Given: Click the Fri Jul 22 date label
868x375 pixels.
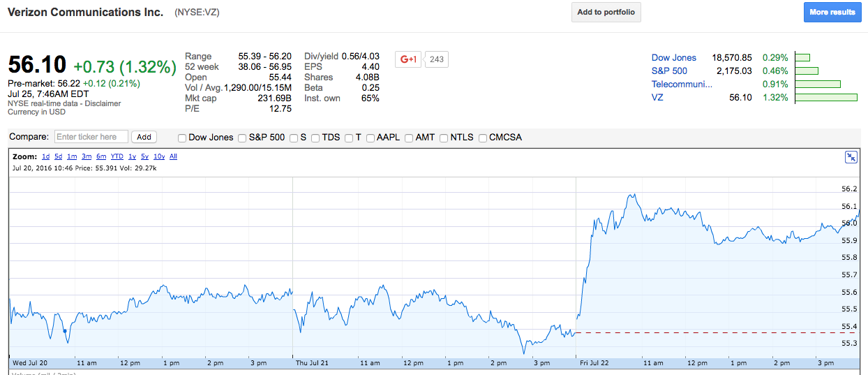Looking at the screenshot, I should tap(593, 363).
